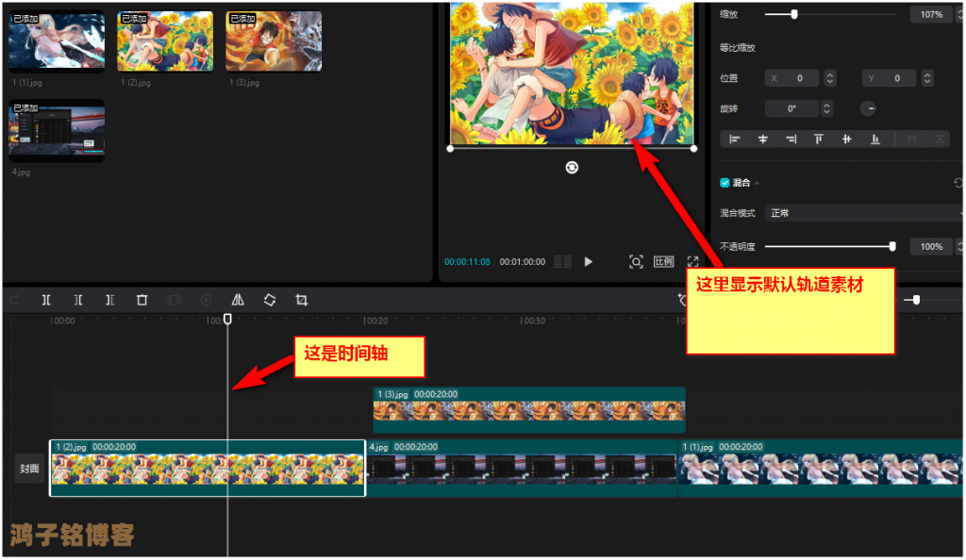Select the 1 (3).jpg media thumbnail
This screenshot has width=966, height=560.
(x=274, y=41)
